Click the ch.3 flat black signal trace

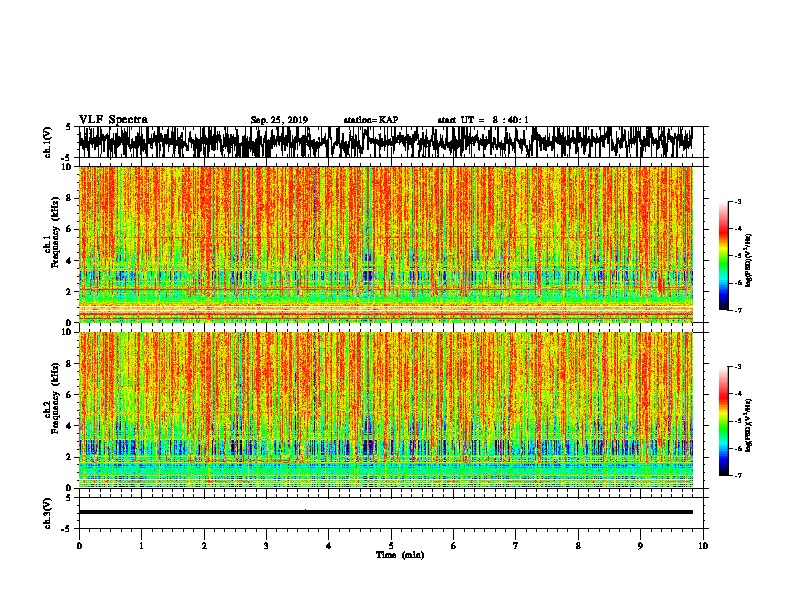385,512
